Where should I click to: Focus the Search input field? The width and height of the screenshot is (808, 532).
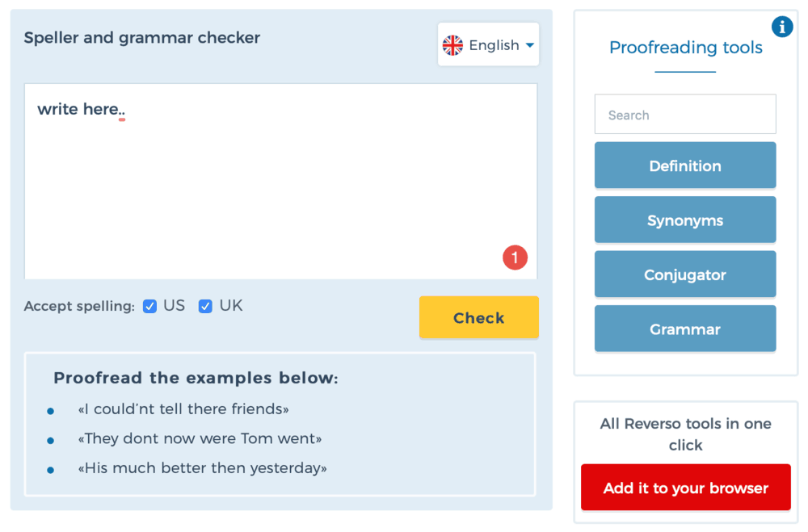685,115
